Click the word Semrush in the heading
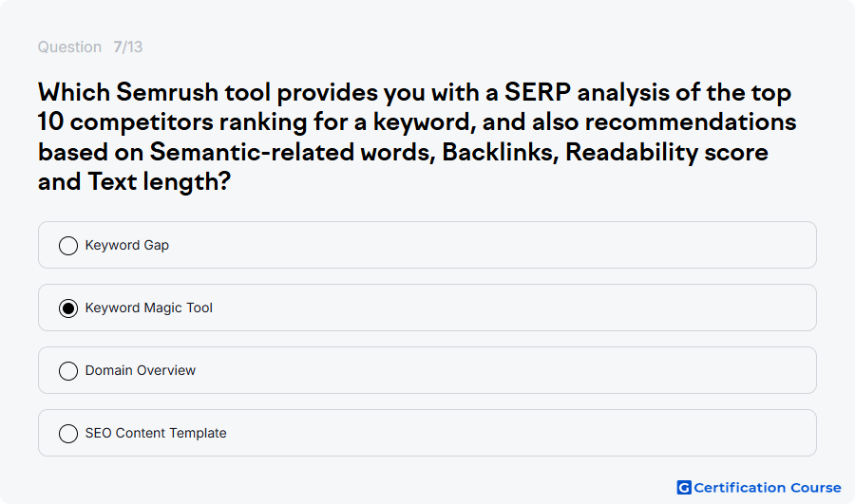 167,92
